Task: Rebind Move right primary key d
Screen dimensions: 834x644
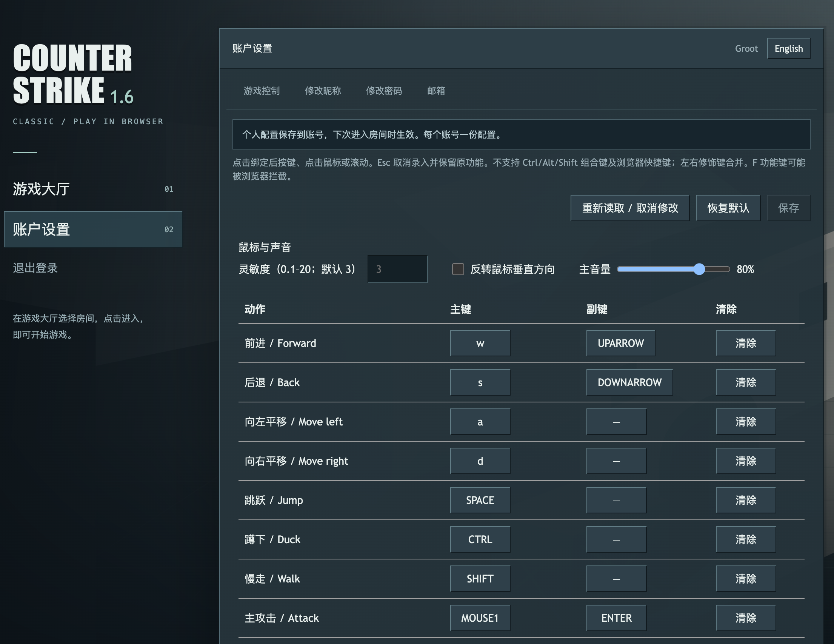Action: click(x=480, y=461)
